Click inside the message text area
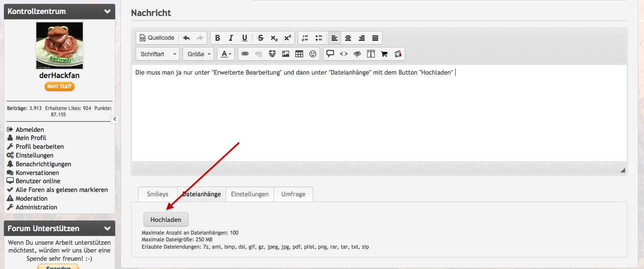 pyautogui.click(x=379, y=113)
